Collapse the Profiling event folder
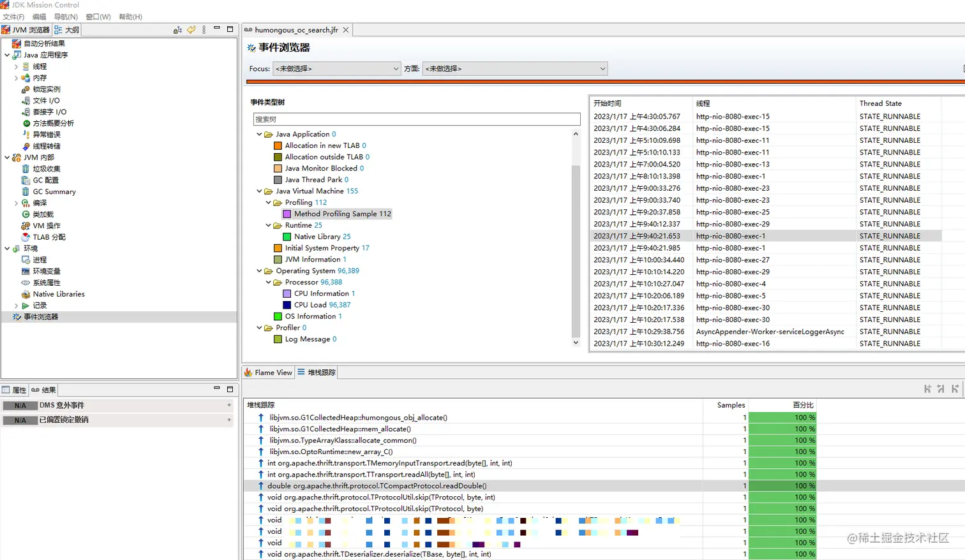 pyautogui.click(x=268, y=203)
